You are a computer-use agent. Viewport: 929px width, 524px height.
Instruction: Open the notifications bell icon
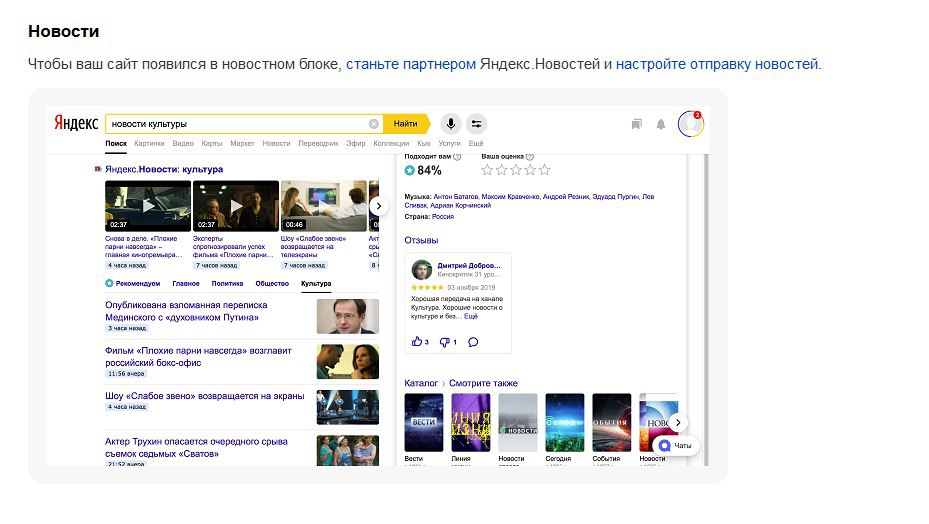[661, 124]
